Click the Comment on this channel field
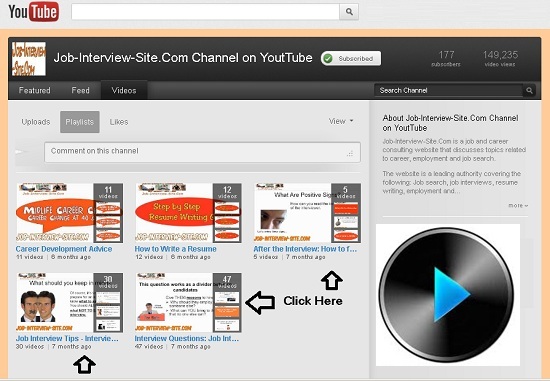This screenshot has height=381, width=550. point(202,152)
